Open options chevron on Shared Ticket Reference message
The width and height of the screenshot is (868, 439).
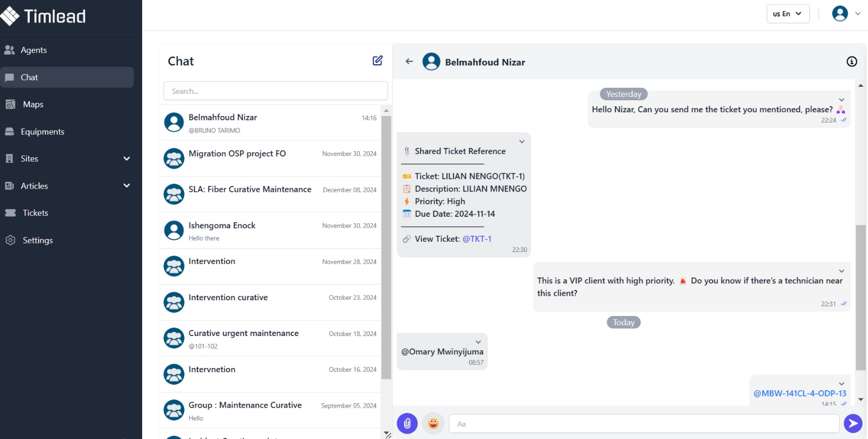(x=522, y=142)
